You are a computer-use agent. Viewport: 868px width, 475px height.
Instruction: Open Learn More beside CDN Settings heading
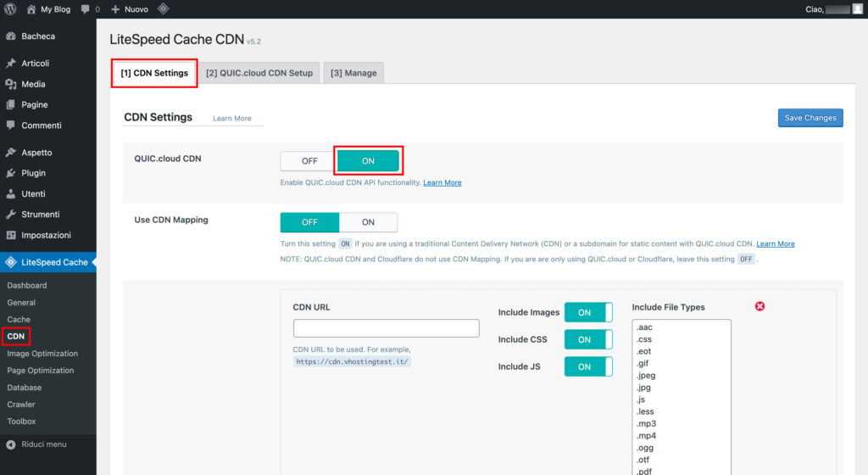(x=232, y=119)
